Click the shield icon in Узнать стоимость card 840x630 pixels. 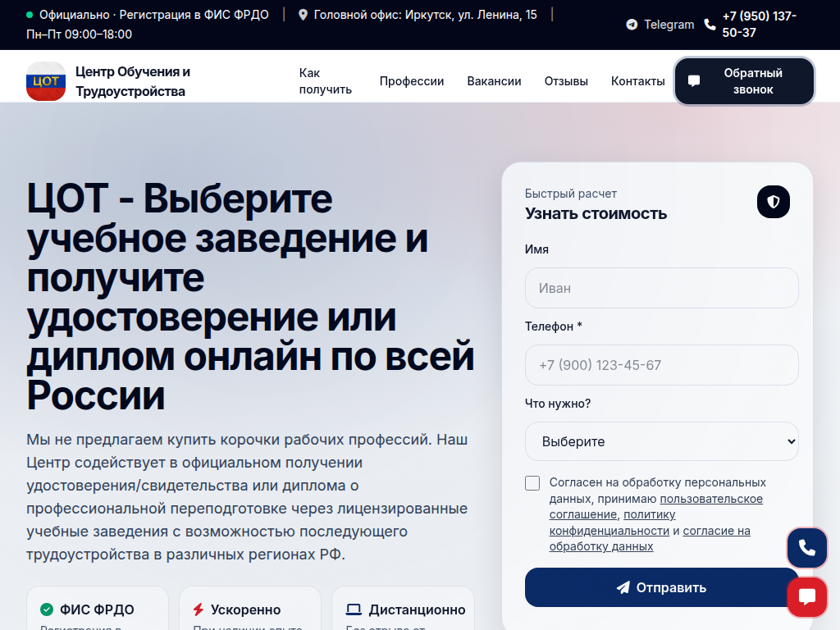pyautogui.click(x=773, y=202)
